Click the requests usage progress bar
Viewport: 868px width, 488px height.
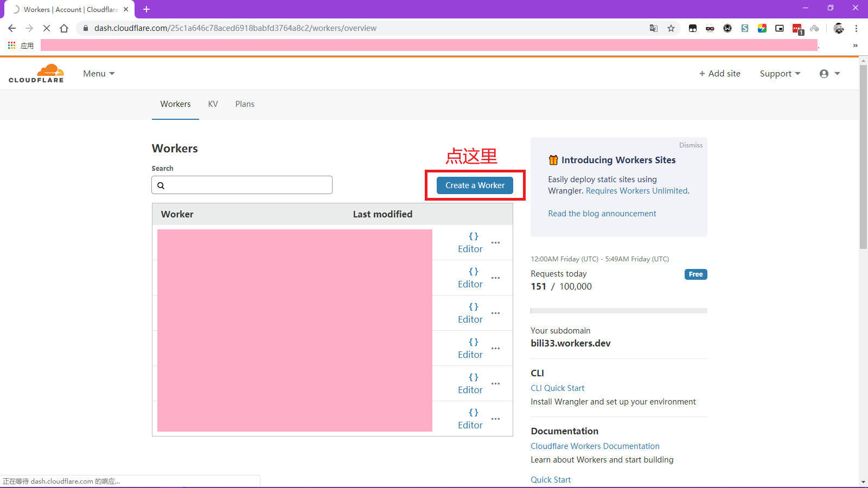(x=618, y=311)
